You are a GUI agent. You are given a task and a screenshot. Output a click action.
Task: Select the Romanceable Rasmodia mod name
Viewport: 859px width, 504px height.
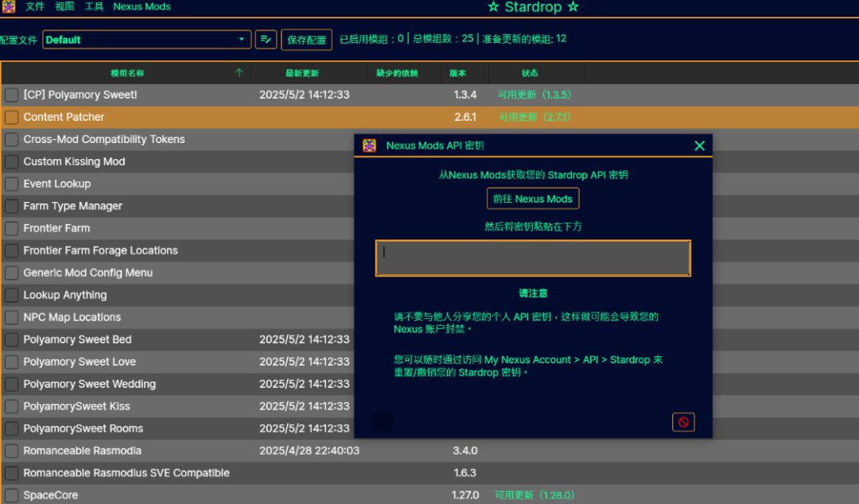click(x=82, y=451)
